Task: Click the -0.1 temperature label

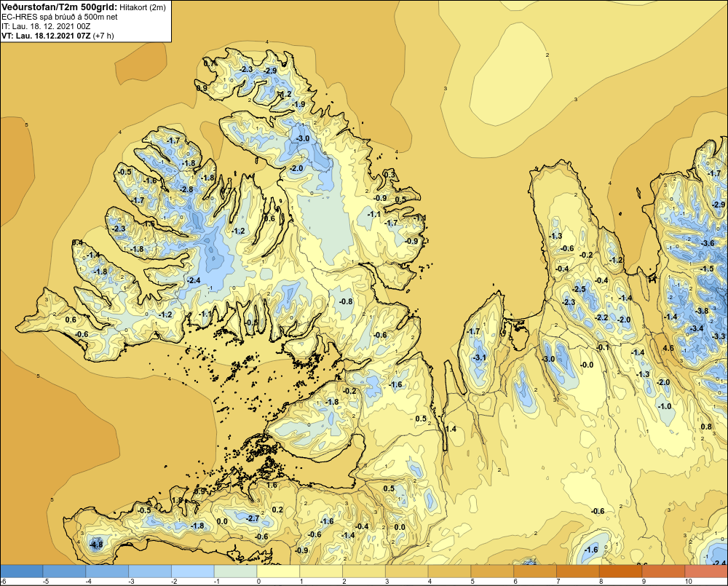Action: [603, 347]
